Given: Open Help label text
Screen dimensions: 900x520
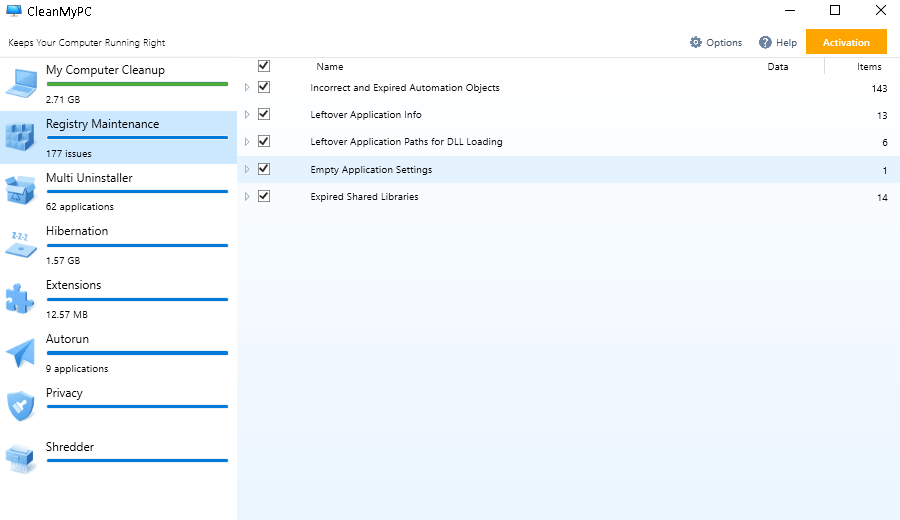Looking at the screenshot, I should pyautogui.click(x=786, y=42).
